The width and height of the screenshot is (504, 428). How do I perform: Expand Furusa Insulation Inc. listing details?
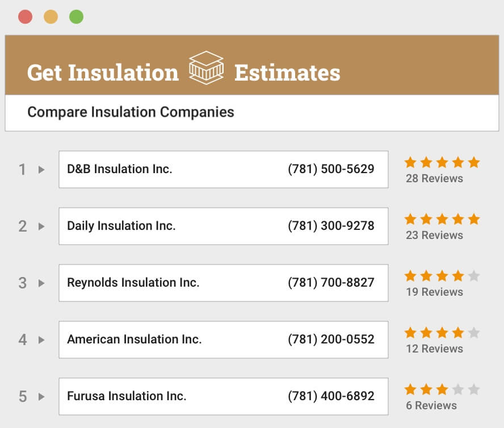41,396
